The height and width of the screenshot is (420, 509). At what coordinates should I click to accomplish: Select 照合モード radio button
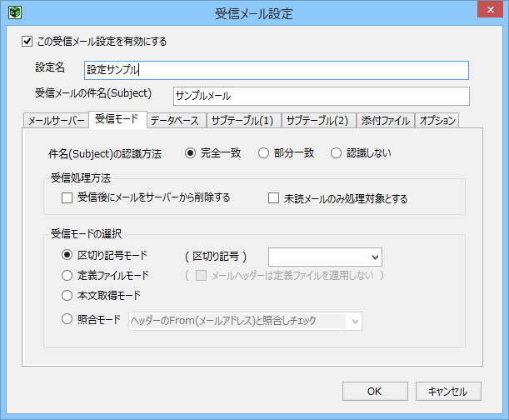[x=67, y=319]
